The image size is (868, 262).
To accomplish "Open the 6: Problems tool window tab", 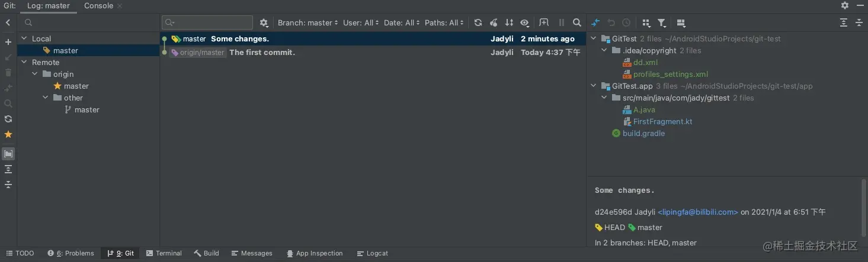I will click(x=71, y=253).
